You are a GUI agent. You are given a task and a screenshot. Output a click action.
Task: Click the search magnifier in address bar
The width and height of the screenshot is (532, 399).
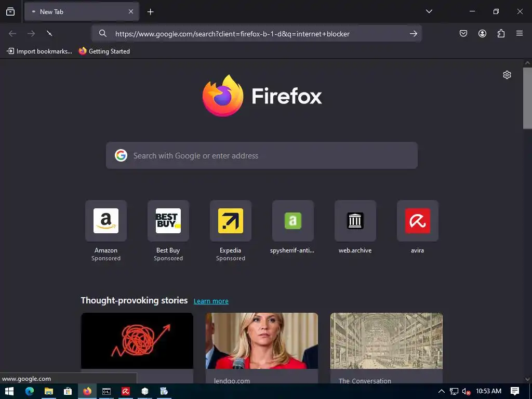point(103,33)
